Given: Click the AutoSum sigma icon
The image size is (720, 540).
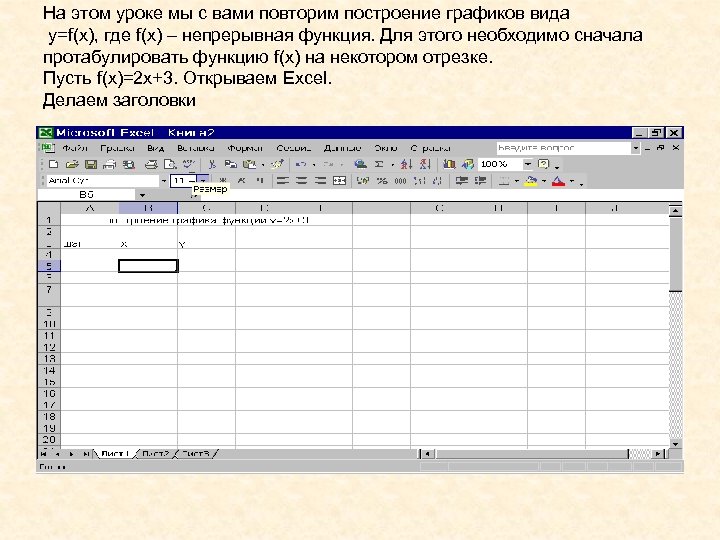Looking at the screenshot, I should pyautogui.click(x=379, y=164).
